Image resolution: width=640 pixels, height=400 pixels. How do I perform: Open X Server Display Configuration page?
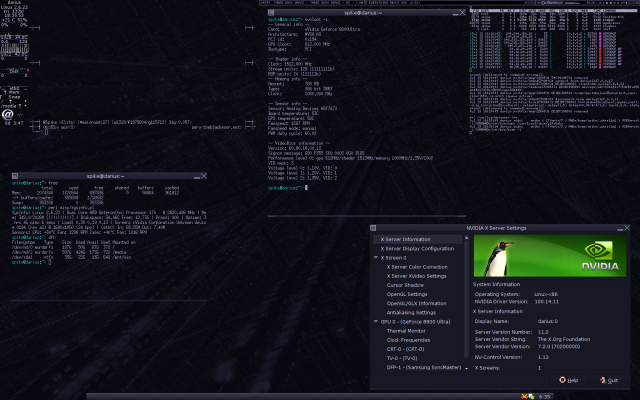pos(417,249)
